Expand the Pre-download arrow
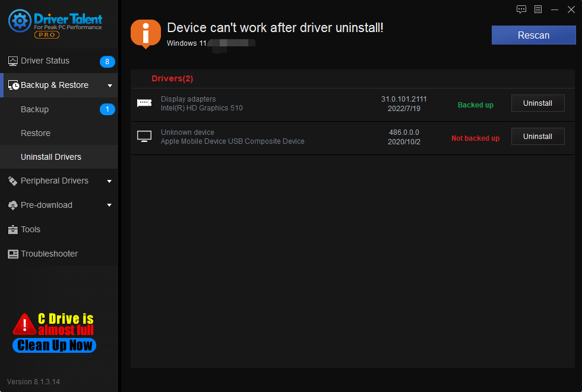 tap(109, 206)
